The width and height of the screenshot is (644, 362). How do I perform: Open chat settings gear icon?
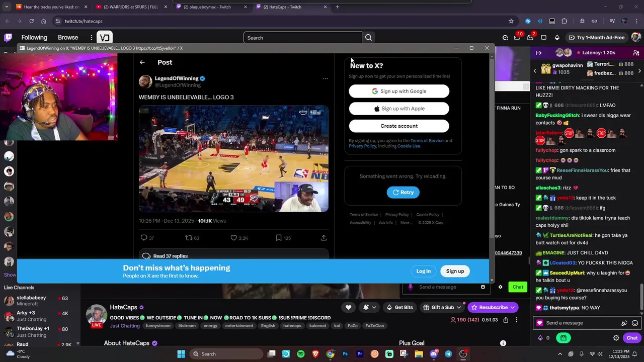[x=616, y=338]
